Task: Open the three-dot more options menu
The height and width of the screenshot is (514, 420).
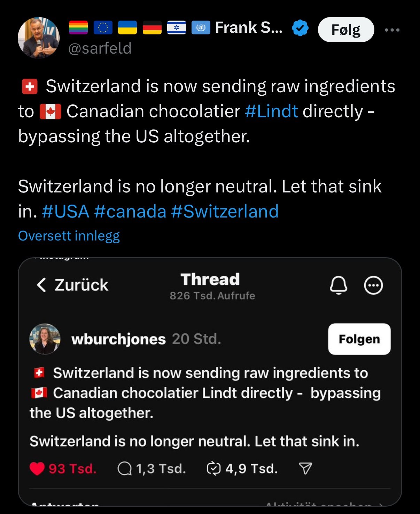Action: tap(392, 30)
